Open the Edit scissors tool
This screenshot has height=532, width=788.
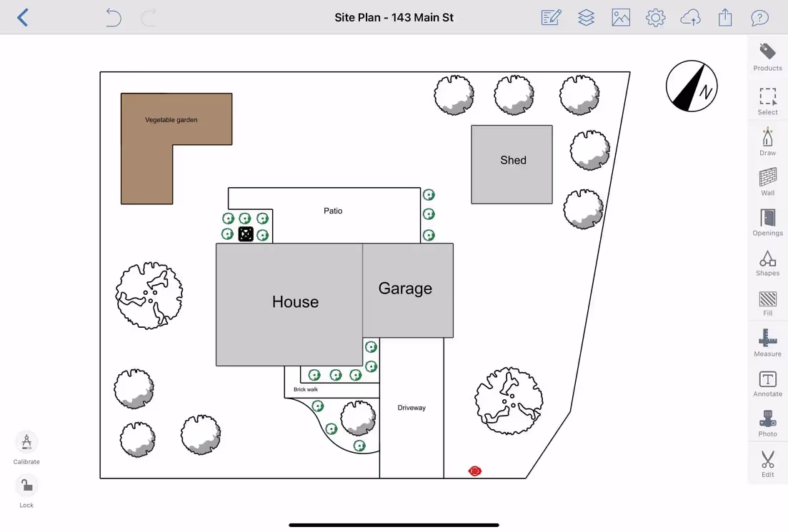tap(767, 463)
